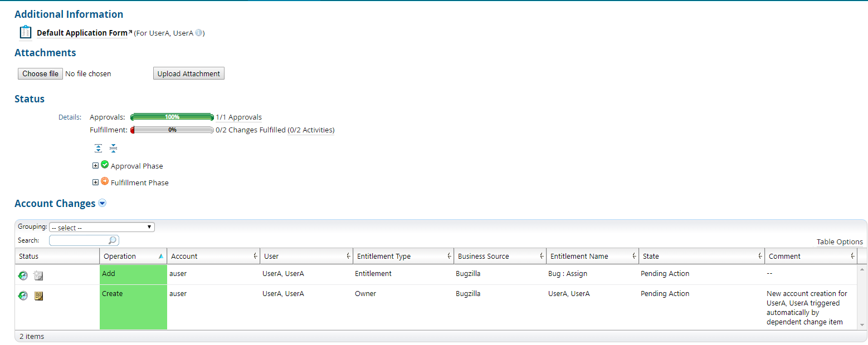Click the pending clock status icon on Add row
Image resolution: width=868 pixels, height=345 pixels.
pos(22,275)
